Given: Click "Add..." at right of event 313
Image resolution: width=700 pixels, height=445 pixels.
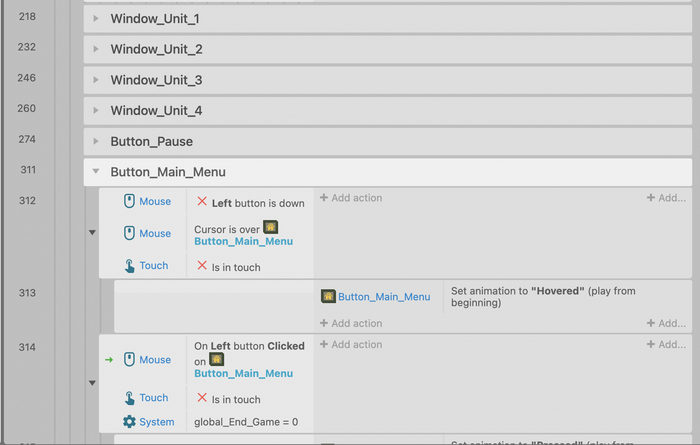Looking at the screenshot, I should (x=666, y=324).
